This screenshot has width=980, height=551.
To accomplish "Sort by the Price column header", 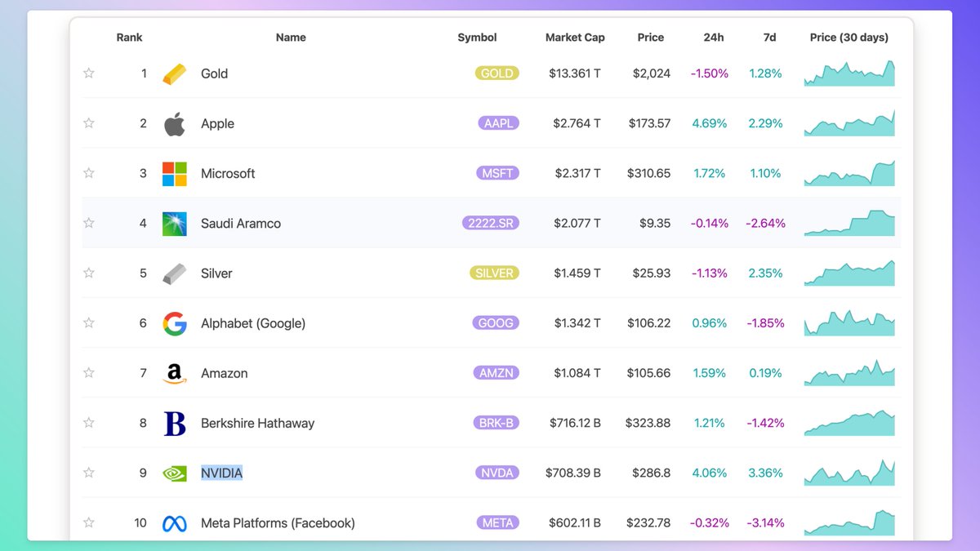I will tap(651, 38).
